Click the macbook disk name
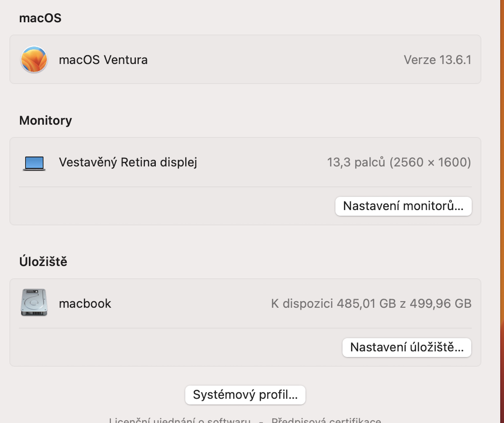 pyautogui.click(x=85, y=303)
